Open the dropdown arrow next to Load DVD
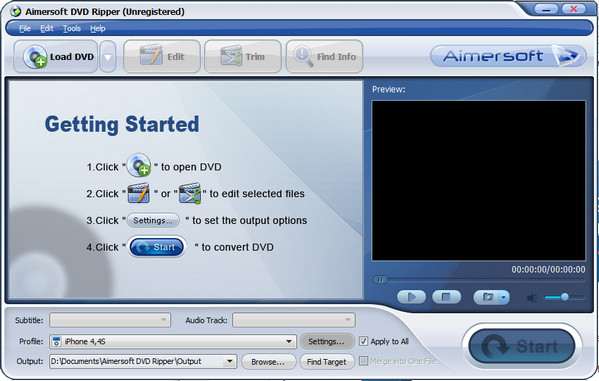The height and width of the screenshot is (381, 599). (108, 57)
